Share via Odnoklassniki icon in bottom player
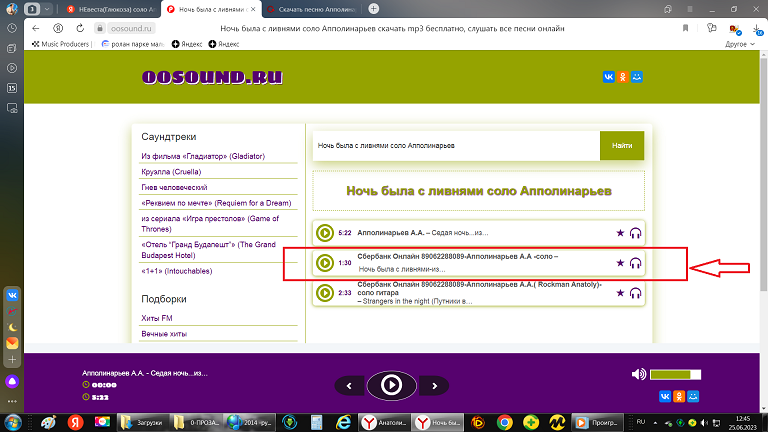 679,396
